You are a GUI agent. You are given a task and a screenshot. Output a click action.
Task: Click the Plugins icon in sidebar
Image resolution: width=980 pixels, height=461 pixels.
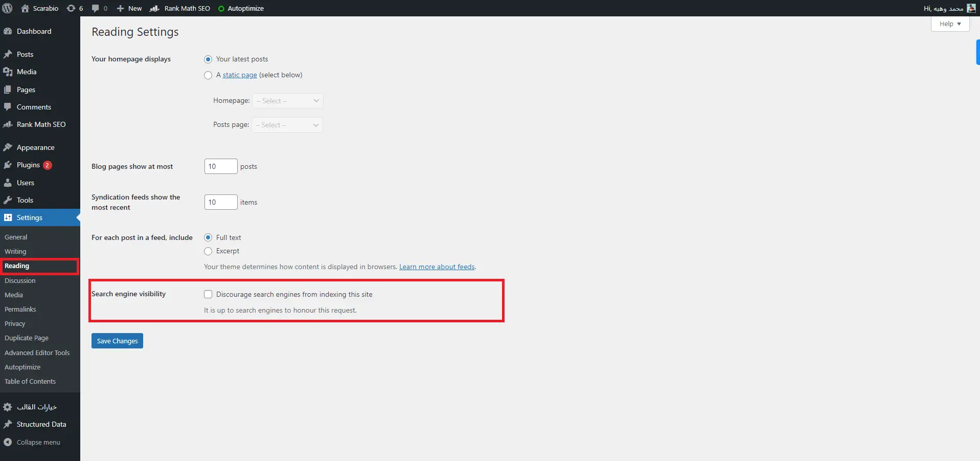pos(8,165)
